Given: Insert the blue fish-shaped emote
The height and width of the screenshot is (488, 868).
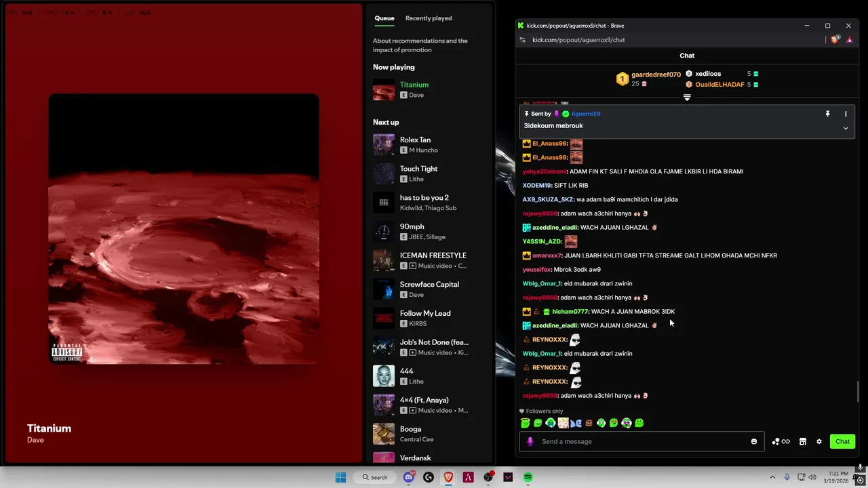Looking at the screenshot, I should click(x=576, y=423).
